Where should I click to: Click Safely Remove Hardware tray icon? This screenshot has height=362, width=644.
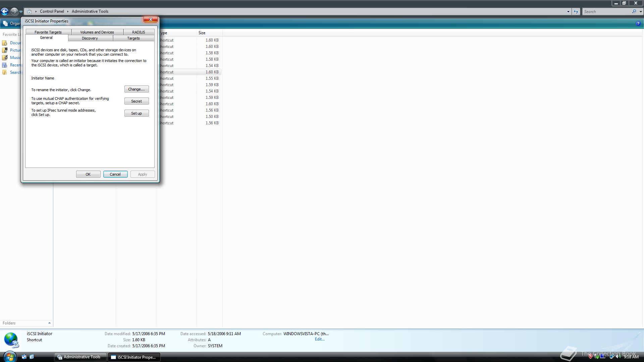[x=597, y=357]
